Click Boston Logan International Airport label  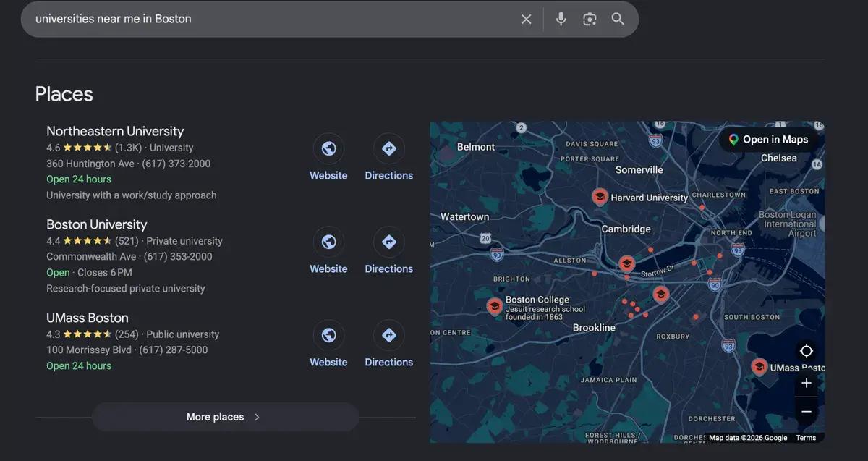[x=788, y=224]
